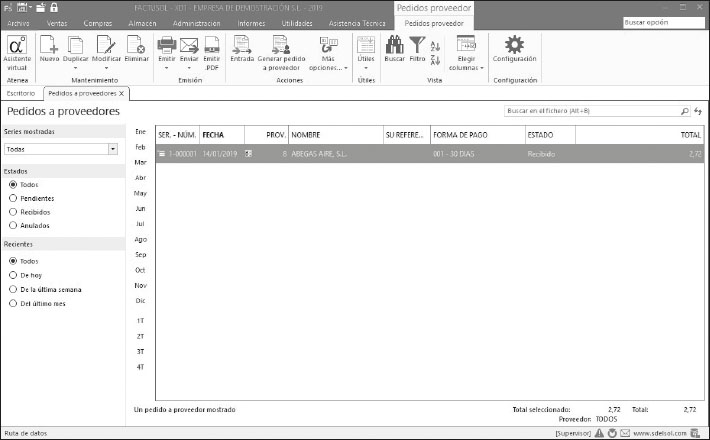The width and height of the screenshot is (710, 440).
Task: Select the De hoy recent filter
Action: tap(13, 275)
